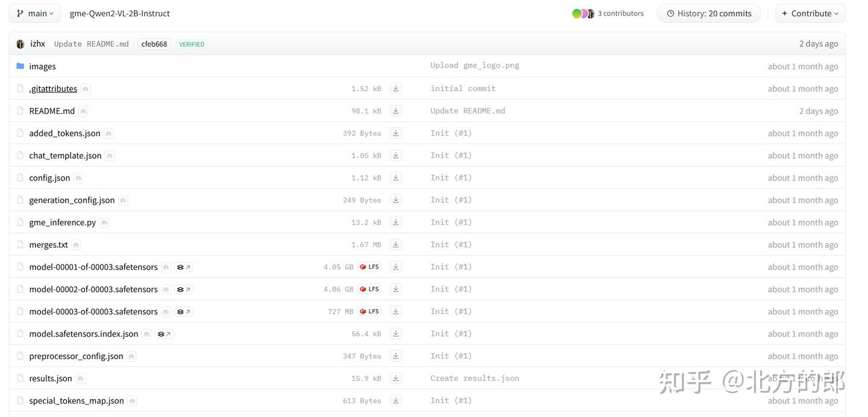The image size is (868, 417).
Task: Open the results.json file
Action: (51, 378)
